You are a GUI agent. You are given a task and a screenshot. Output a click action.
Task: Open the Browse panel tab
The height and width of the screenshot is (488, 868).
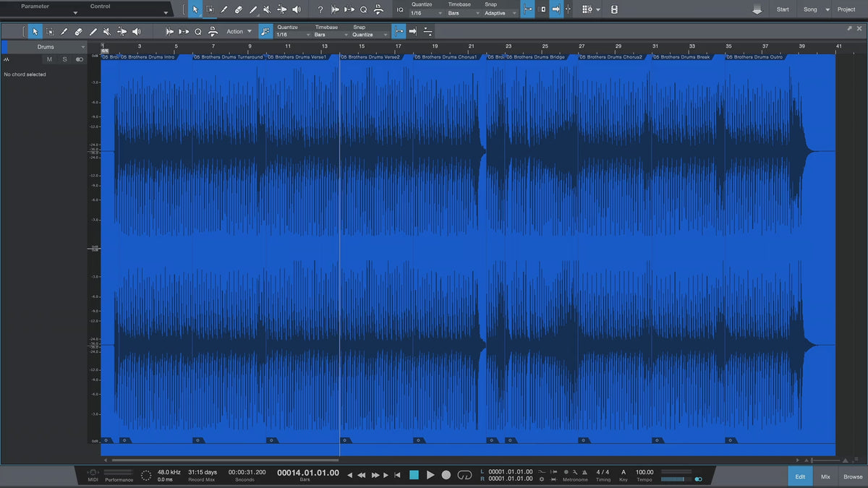853,476
